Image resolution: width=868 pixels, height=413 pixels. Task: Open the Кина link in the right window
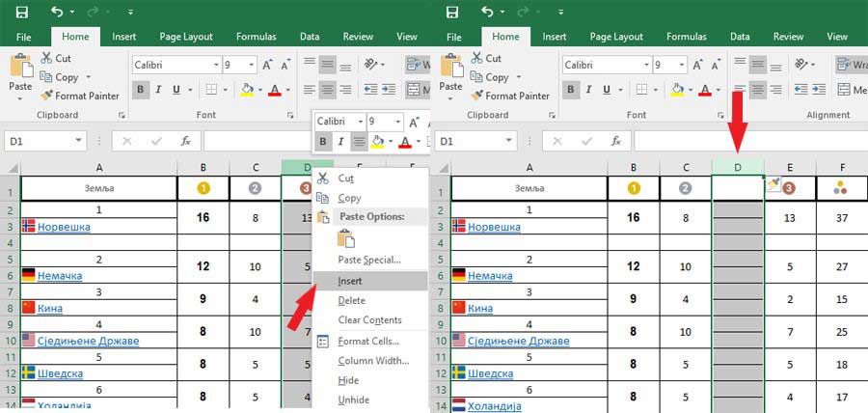480,308
